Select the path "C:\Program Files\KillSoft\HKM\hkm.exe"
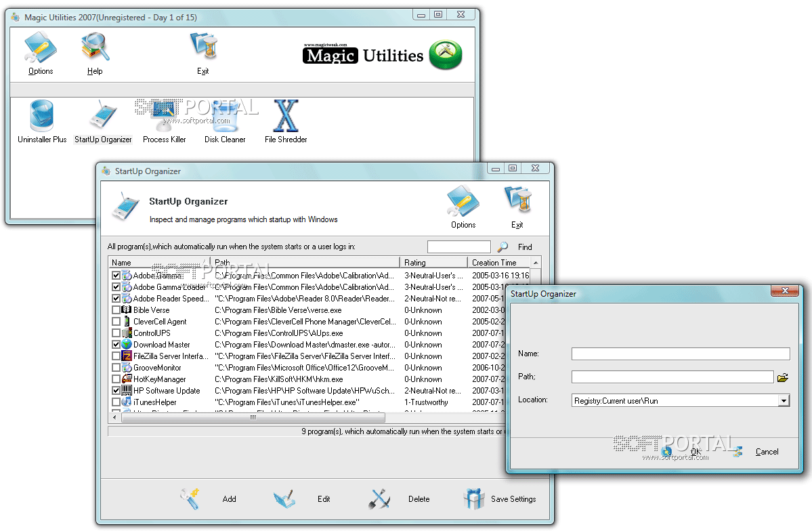The width and height of the screenshot is (812, 531). [x=278, y=379]
